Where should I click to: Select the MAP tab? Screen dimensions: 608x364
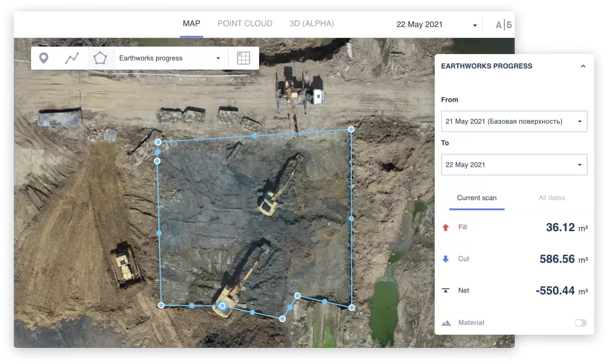191,24
